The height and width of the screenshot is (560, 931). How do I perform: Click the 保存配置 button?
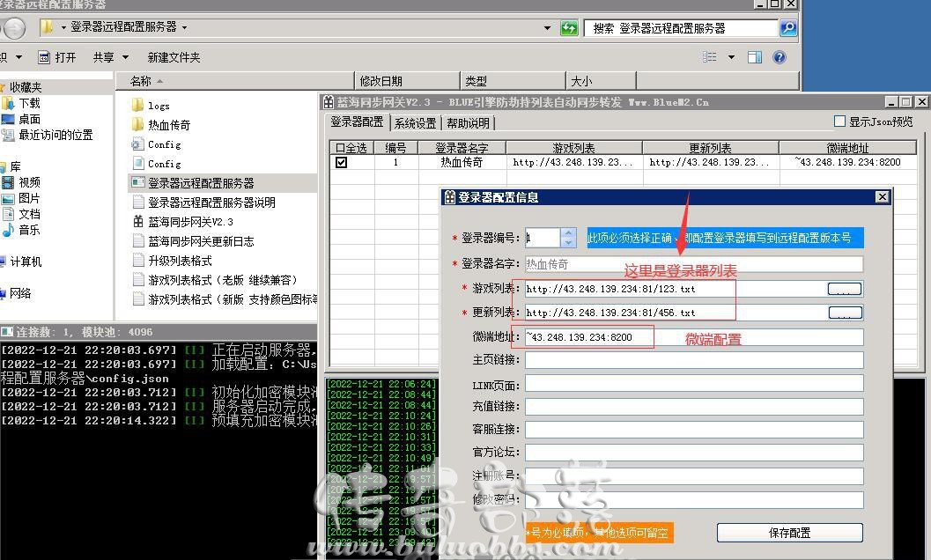tap(790, 533)
